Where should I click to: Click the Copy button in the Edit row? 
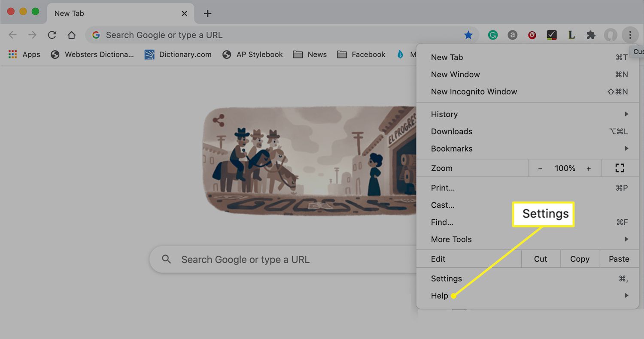click(x=580, y=259)
